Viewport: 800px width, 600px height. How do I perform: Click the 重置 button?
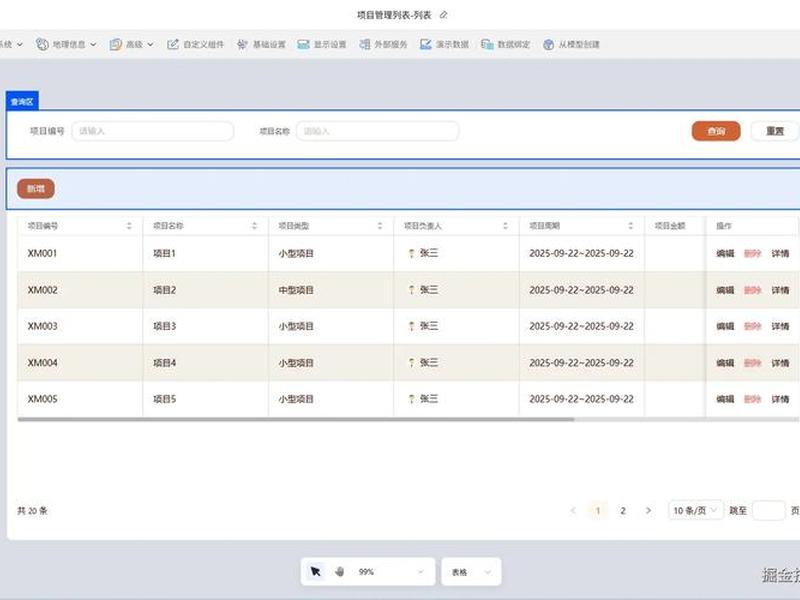774,131
